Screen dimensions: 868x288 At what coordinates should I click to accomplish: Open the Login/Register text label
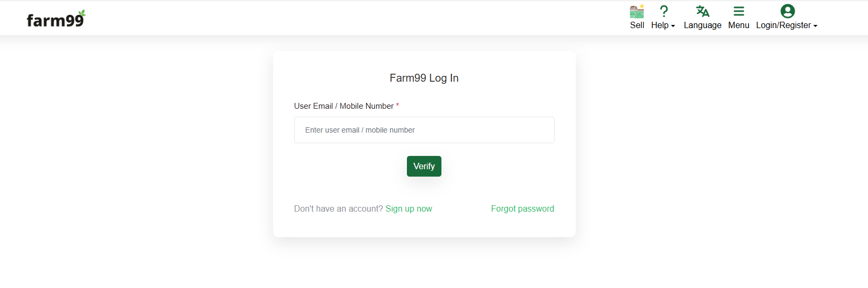click(784, 25)
